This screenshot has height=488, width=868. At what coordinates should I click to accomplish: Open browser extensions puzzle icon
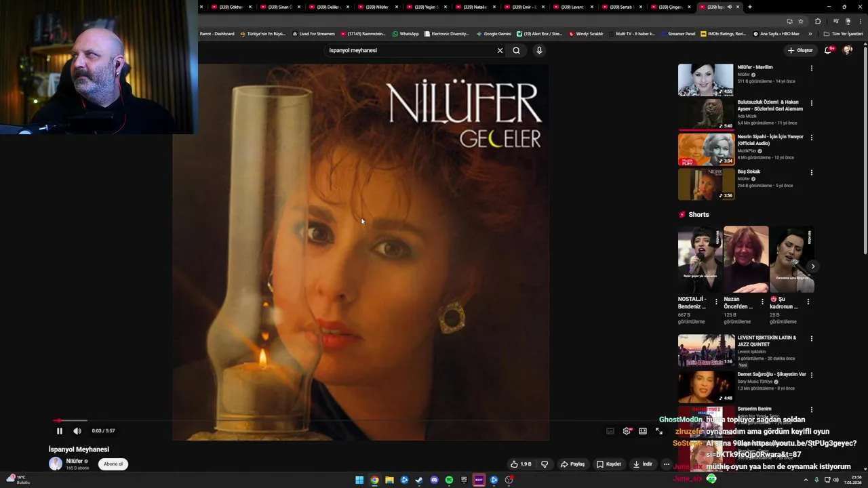pos(818,21)
